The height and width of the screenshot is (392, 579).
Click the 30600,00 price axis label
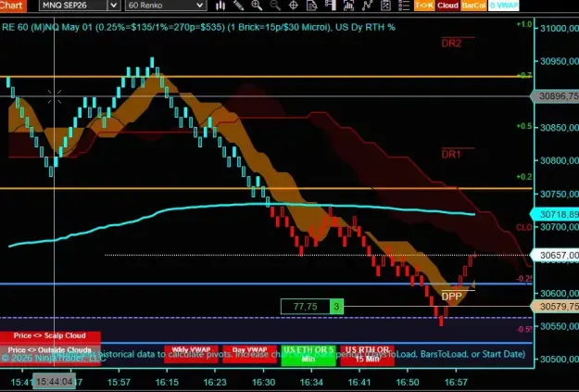point(559,294)
